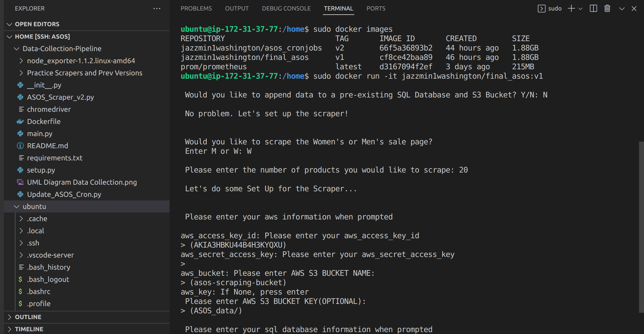This screenshot has width=644, height=334.
Task: Switch to the Problems tab
Action: pyautogui.click(x=196, y=9)
